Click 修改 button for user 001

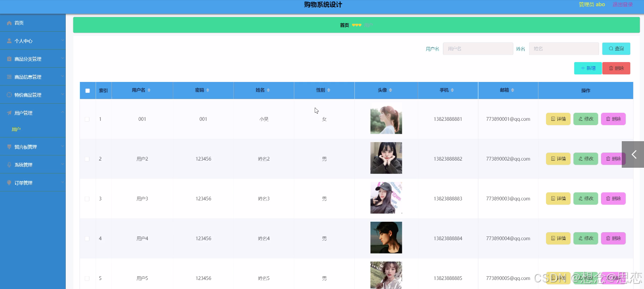(x=586, y=119)
